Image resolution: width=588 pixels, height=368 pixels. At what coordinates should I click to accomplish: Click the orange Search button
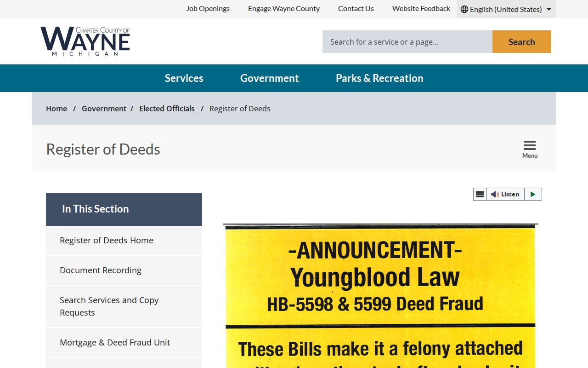522,42
